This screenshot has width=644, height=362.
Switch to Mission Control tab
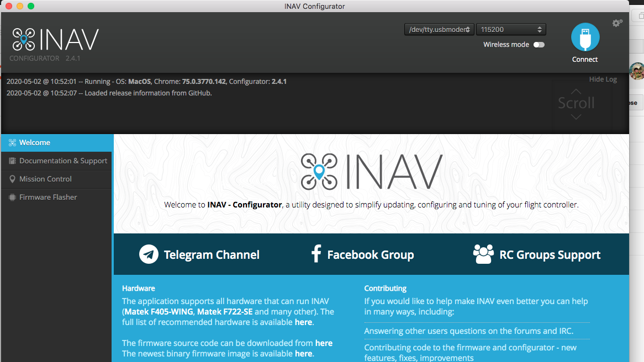coord(57,179)
